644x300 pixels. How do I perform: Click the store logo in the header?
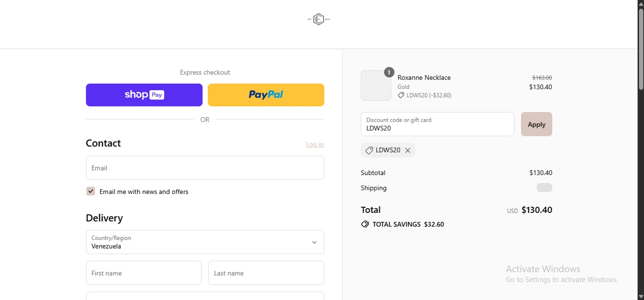click(x=319, y=19)
